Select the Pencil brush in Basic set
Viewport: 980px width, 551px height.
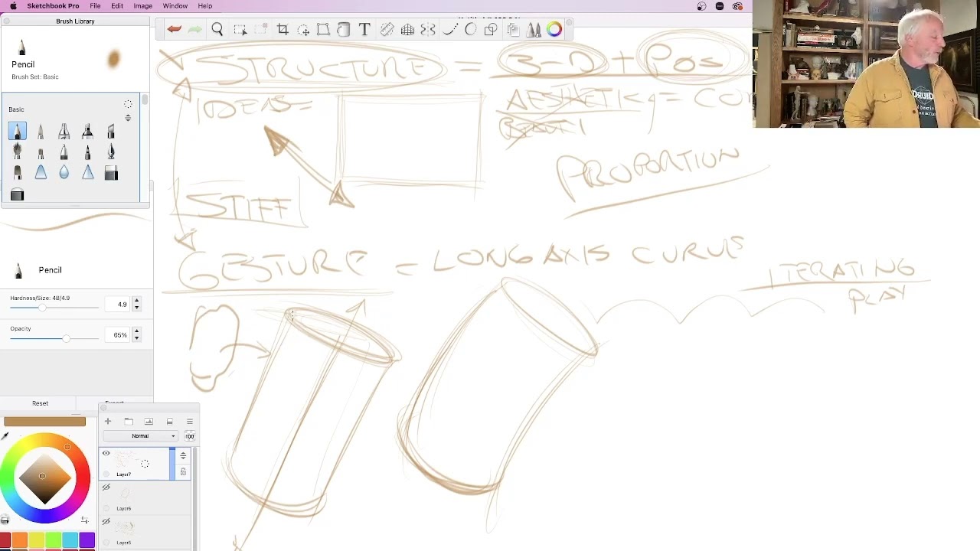pos(17,132)
